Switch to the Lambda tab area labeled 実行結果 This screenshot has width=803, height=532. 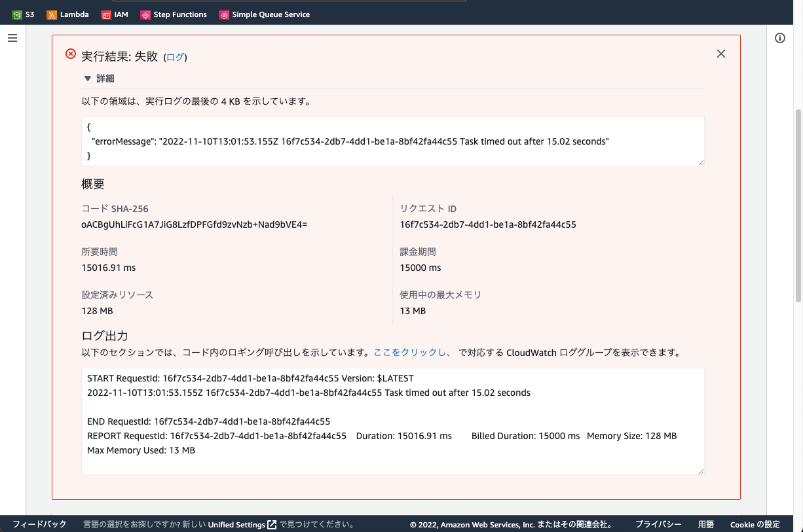(x=117, y=56)
